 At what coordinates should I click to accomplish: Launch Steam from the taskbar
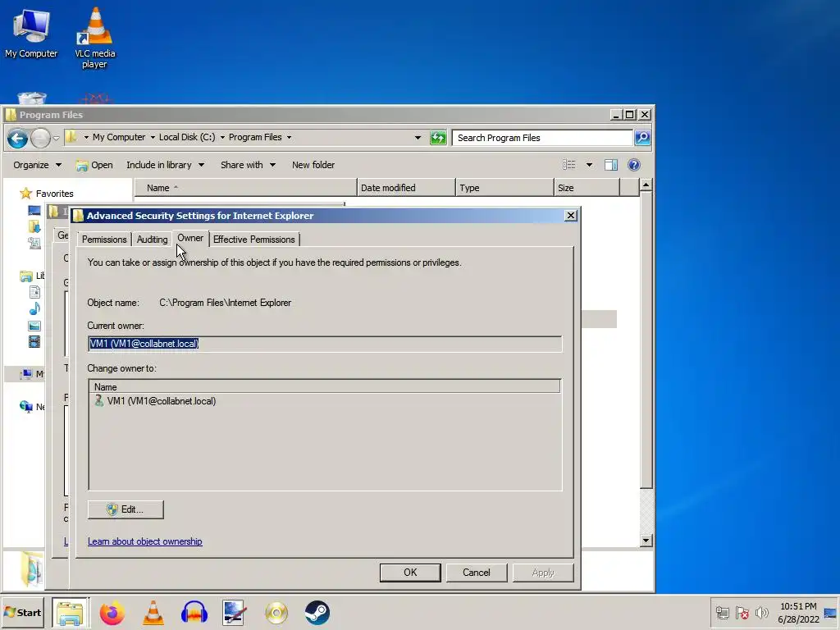[x=317, y=613]
